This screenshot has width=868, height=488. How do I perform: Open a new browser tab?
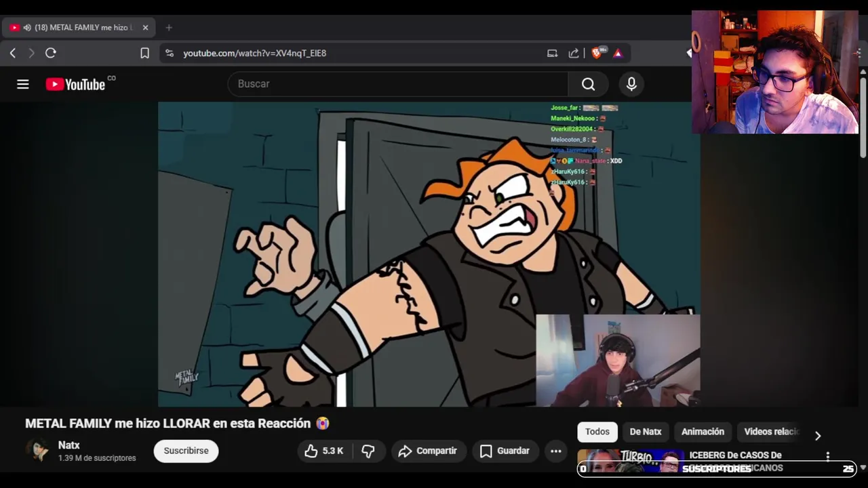pyautogui.click(x=169, y=28)
